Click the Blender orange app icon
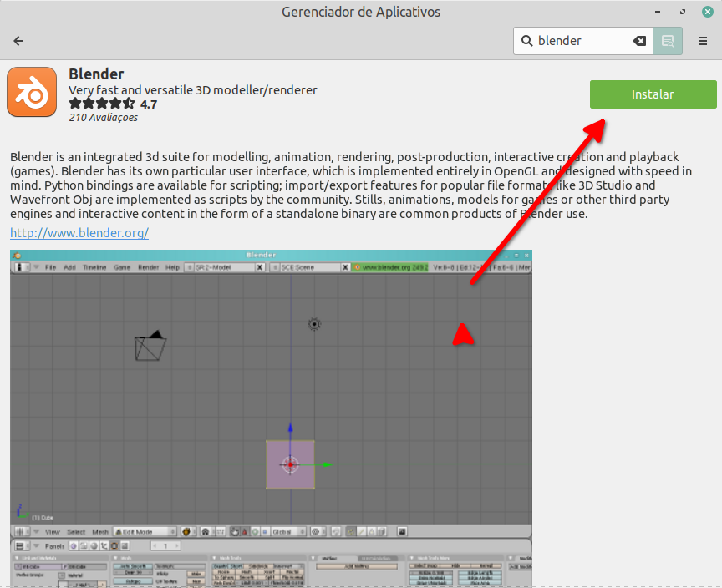The height and width of the screenshot is (588, 722). pyautogui.click(x=32, y=92)
